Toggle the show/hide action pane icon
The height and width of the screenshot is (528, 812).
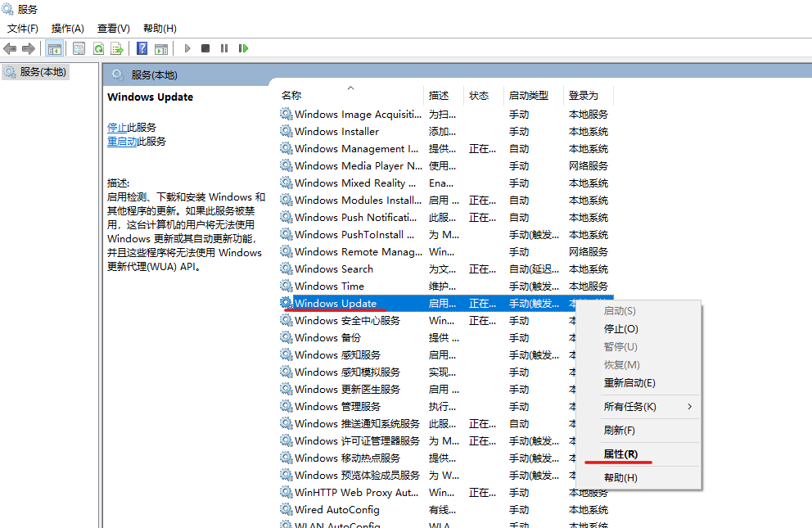(161, 48)
